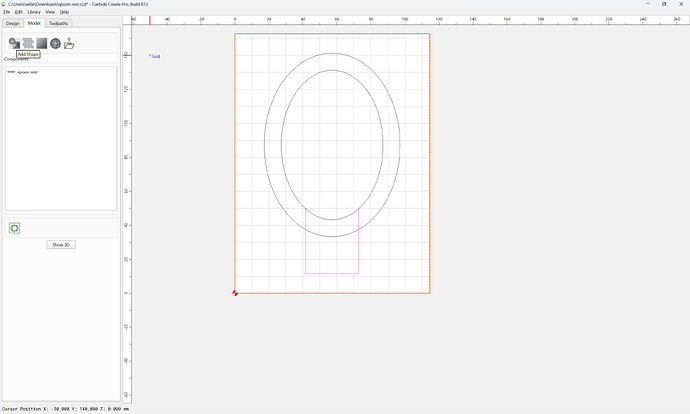Minimize the Carbide Create window

tap(647, 4)
